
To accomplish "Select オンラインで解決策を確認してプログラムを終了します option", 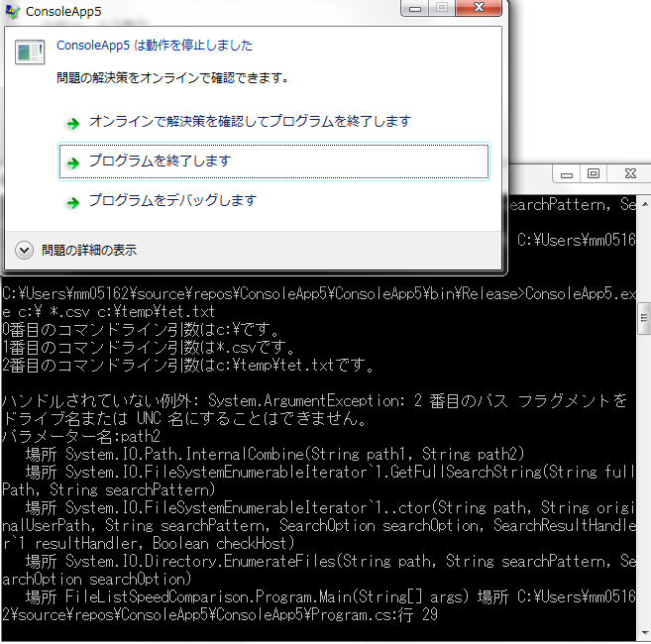I will [249, 122].
